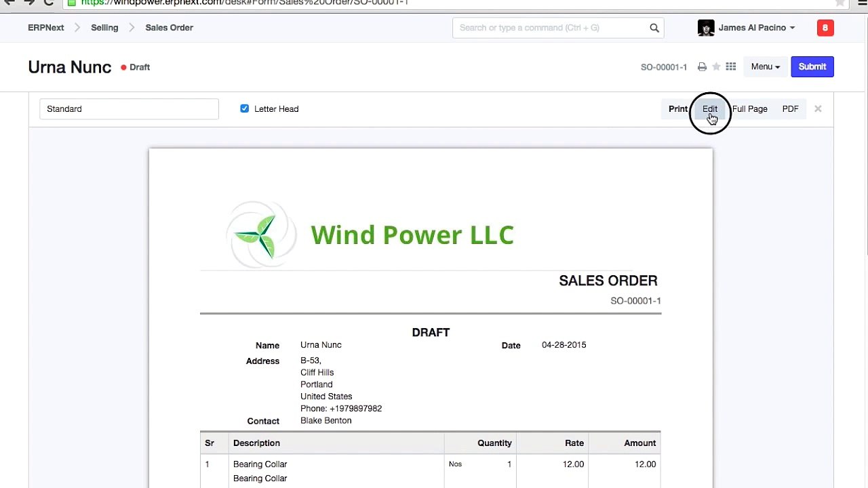Select the phone number +1979897982
The height and width of the screenshot is (488, 868).
pos(355,409)
